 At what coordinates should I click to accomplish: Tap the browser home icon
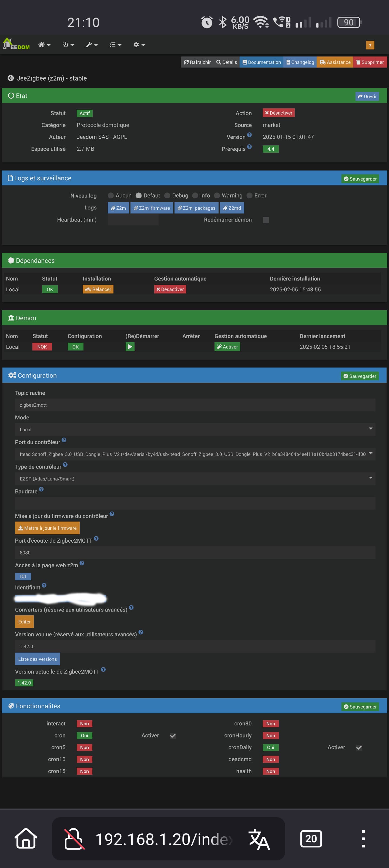pyautogui.click(x=26, y=838)
